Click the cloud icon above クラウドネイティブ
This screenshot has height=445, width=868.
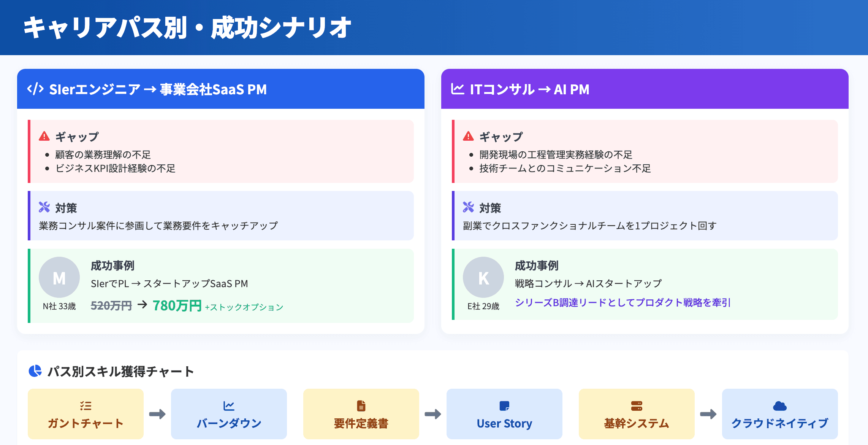[x=780, y=406]
